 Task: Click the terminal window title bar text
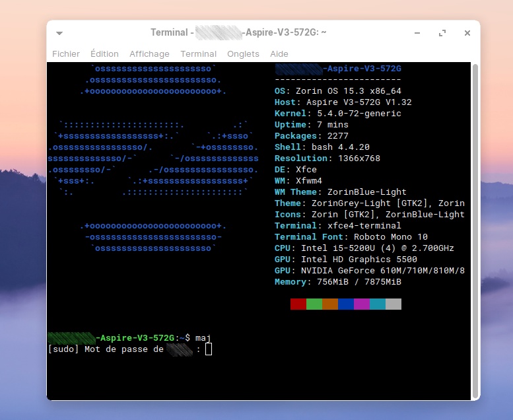pyautogui.click(x=238, y=32)
